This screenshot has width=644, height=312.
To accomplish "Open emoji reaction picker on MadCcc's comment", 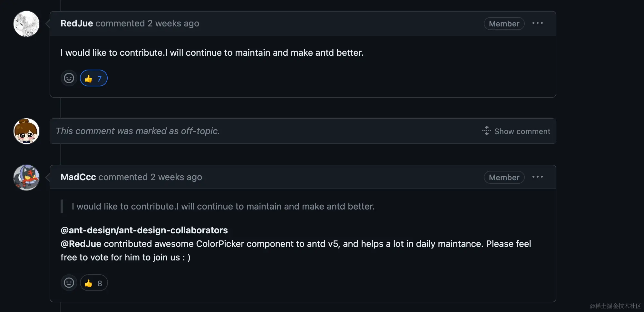I will click(69, 283).
